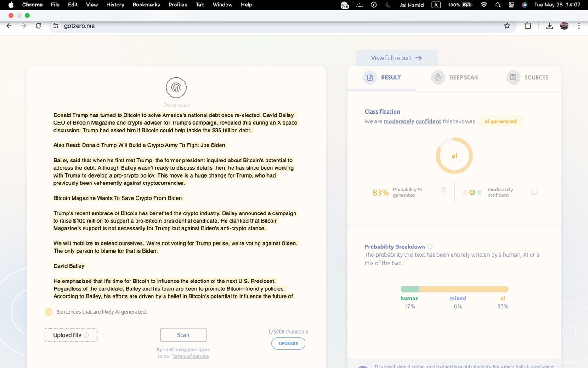Click the human 17% label

point(409,302)
